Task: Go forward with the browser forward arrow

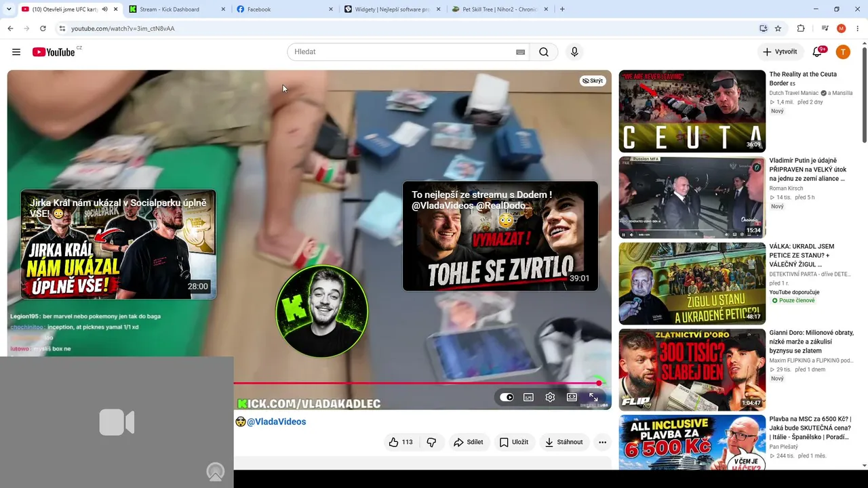Action: pos(26,28)
